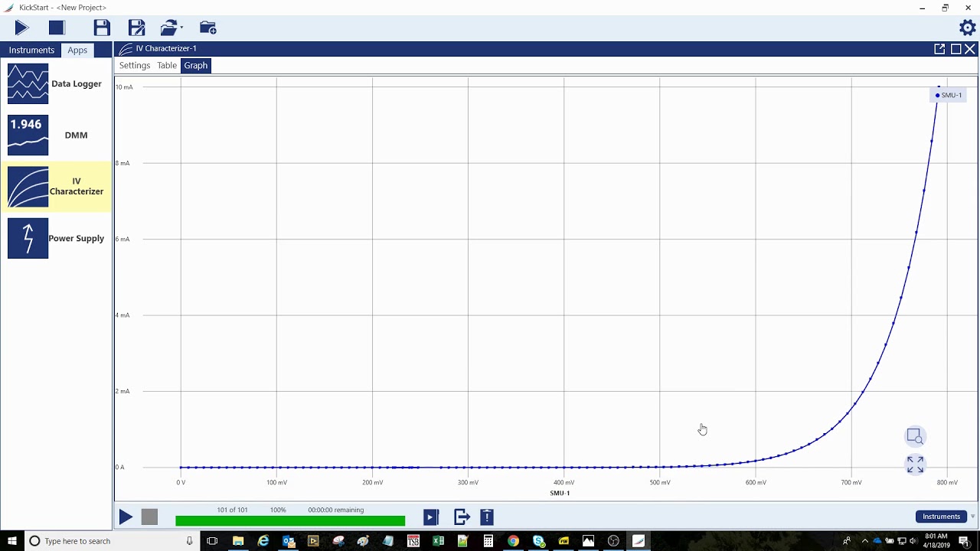Create a new project folder-plus icon
The height and width of the screenshot is (551, 980).
(x=207, y=28)
